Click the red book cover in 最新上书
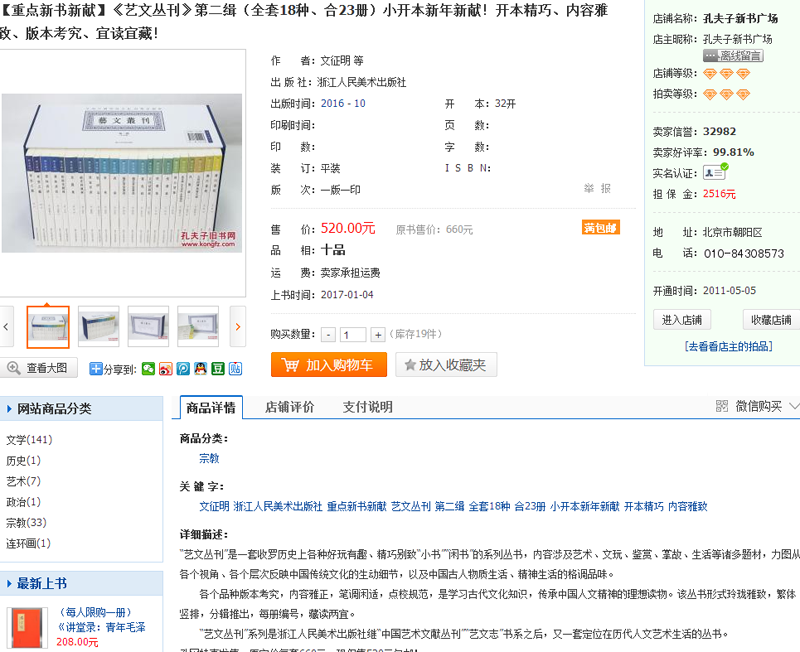This screenshot has height=652, width=800. [x=27, y=628]
